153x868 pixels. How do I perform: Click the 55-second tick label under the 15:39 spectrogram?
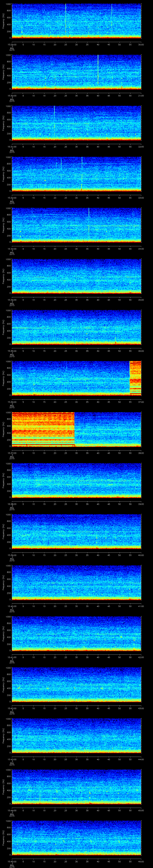(130, 555)
